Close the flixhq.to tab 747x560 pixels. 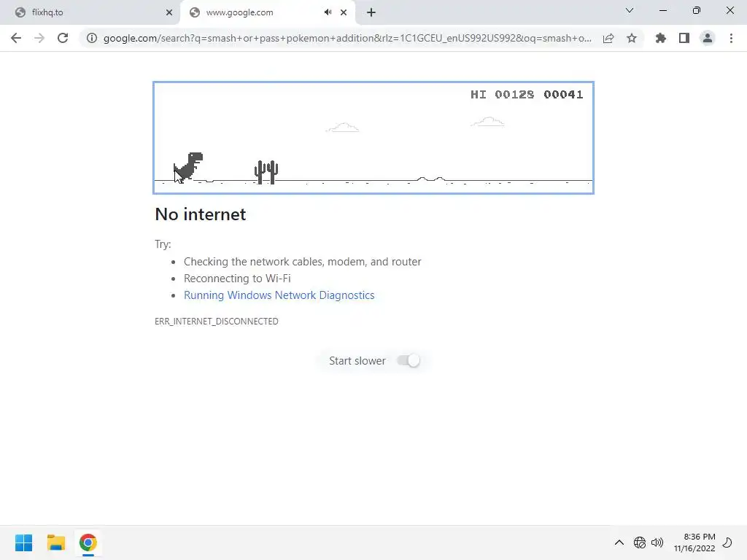tap(169, 12)
